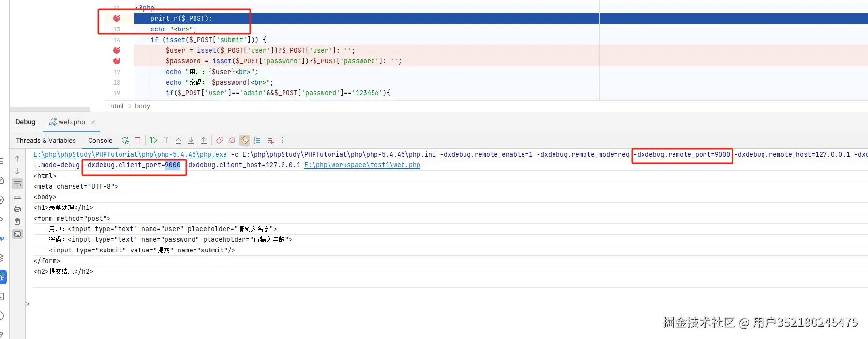Clear all console output with trash icon
The width and height of the screenshot is (868, 339).
(17, 221)
